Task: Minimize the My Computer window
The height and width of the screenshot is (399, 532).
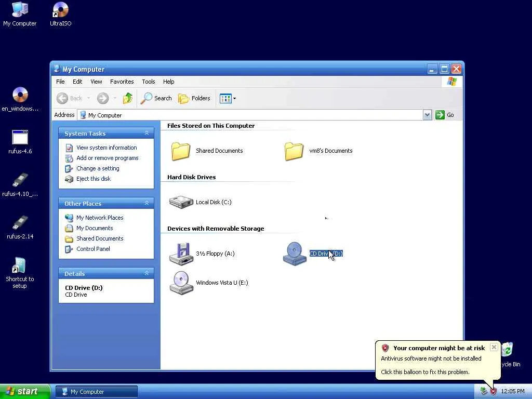Action: 432,69
